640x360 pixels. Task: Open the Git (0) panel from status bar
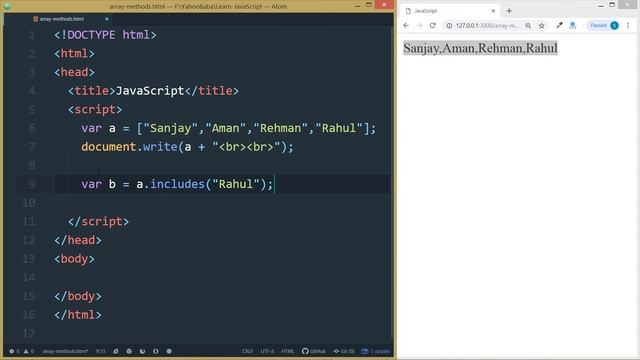coord(344,351)
